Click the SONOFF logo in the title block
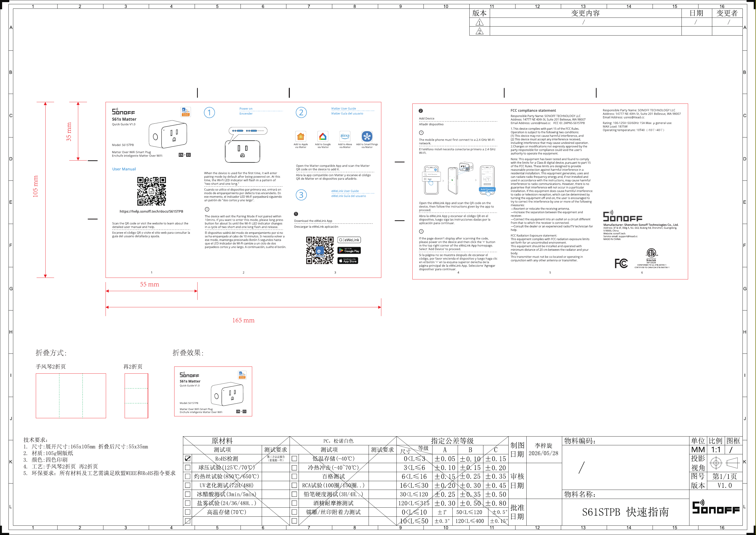Image resolution: width=756 pixels, height=535 pixels. tap(716, 507)
